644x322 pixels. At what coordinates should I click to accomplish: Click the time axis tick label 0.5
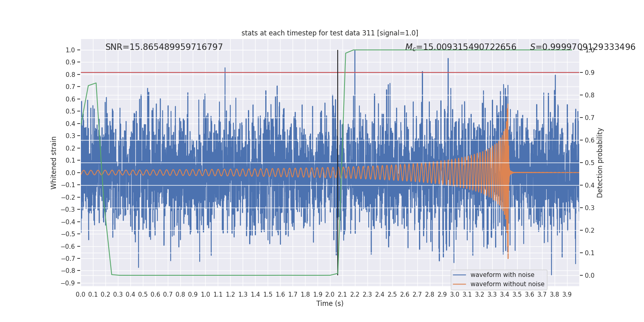(x=143, y=295)
